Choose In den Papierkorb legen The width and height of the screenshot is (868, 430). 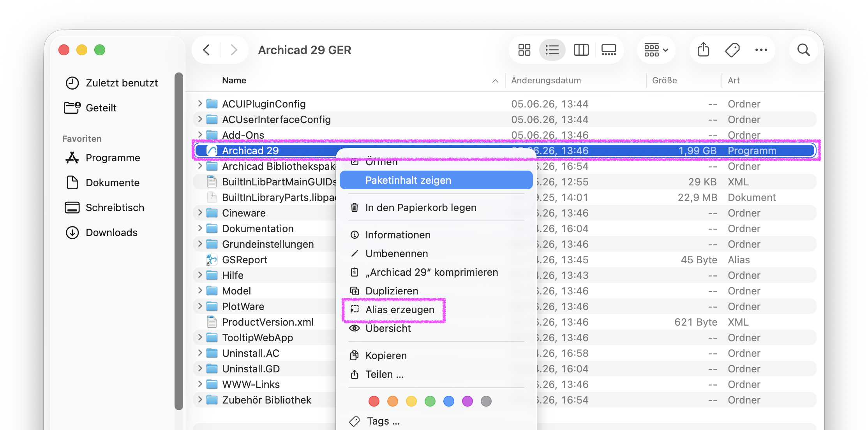[x=436, y=208]
